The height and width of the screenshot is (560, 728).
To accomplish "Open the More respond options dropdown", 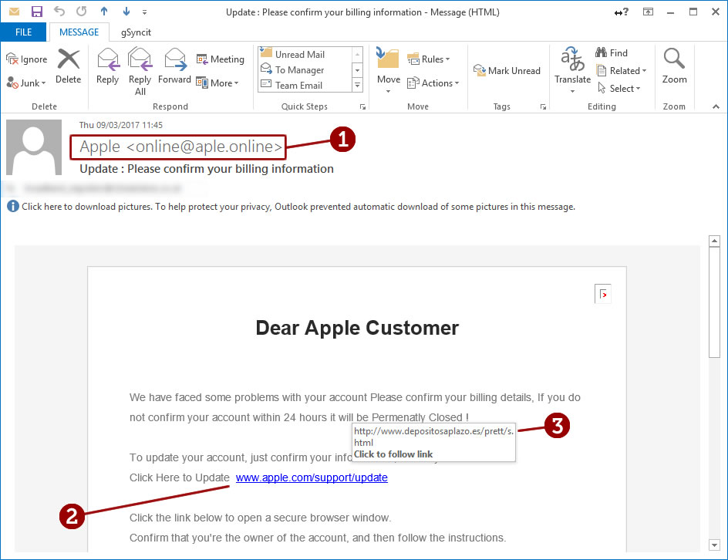I will coord(217,83).
